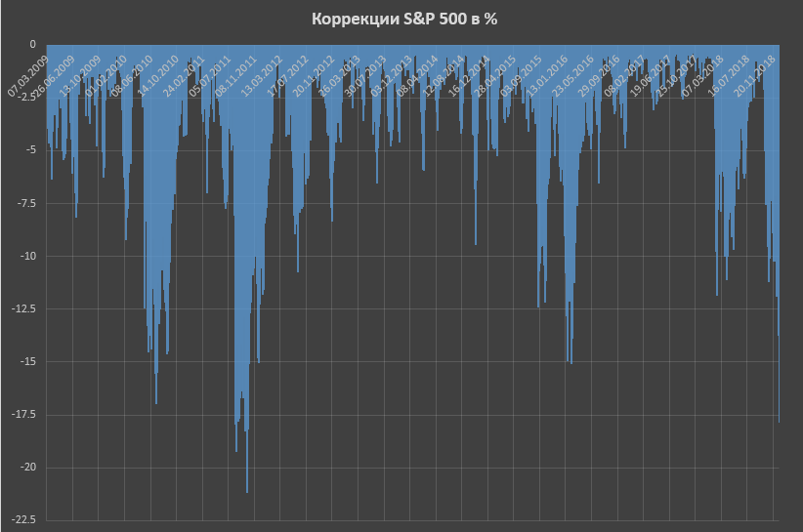Viewport: 803px width, 532px height.
Task: Click the date label "08.11.2011"
Action: (236, 76)
